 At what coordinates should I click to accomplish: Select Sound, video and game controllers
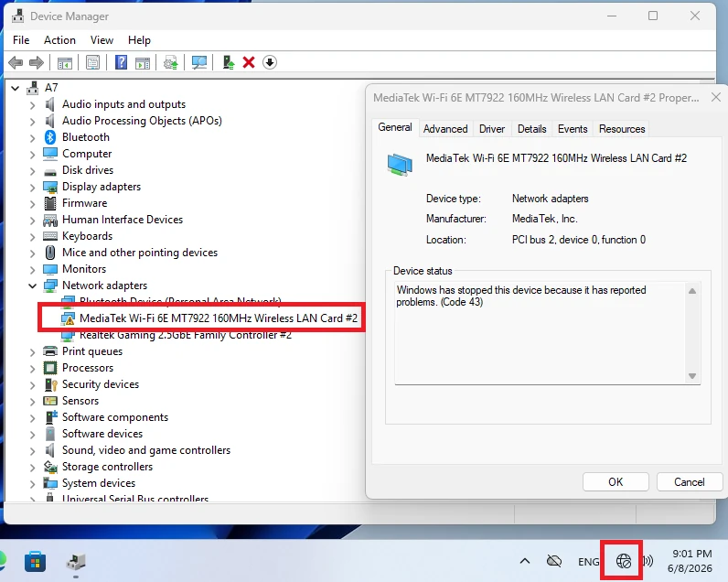pyautogui.click(x=146, y=450)
